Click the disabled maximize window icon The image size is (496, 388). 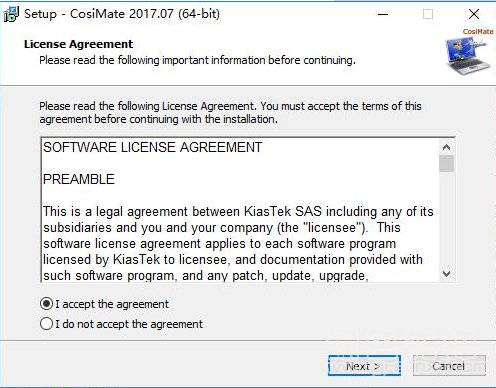tap(428, 14)
